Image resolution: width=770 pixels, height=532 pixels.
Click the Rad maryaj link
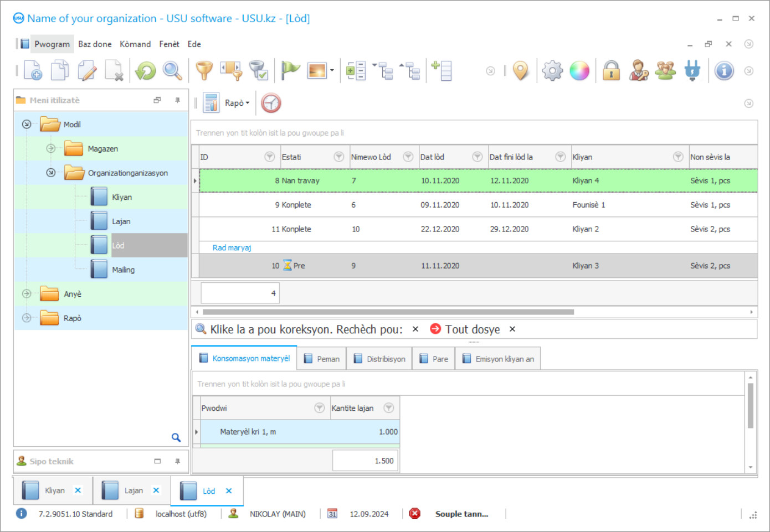(x=232, y=247)
